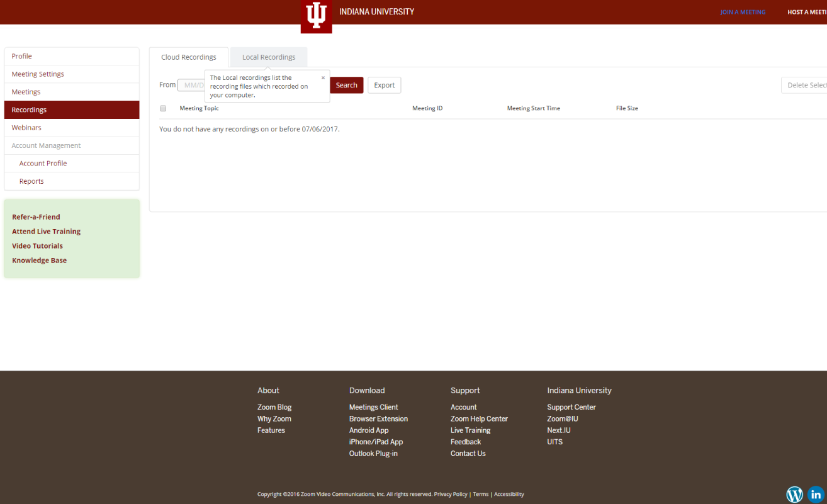Open the Android App download link
The height and width of the screenshot is (504, 827).
369,430
